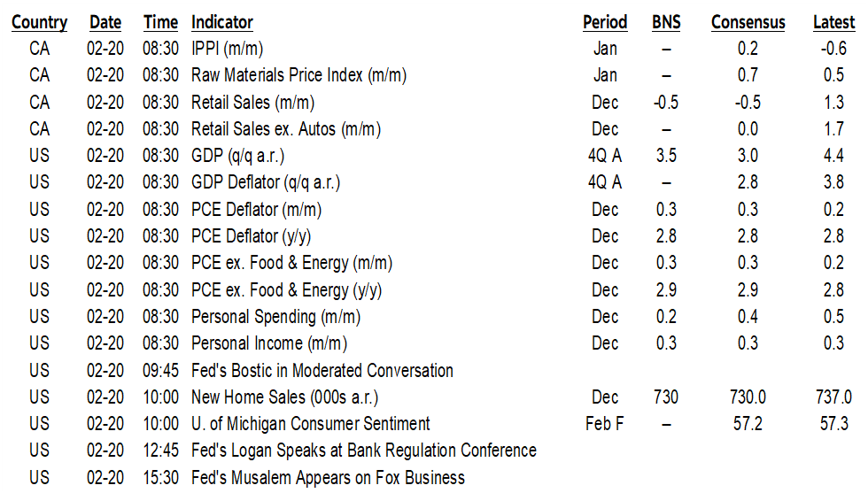Select the Time column header

[159, 22]
